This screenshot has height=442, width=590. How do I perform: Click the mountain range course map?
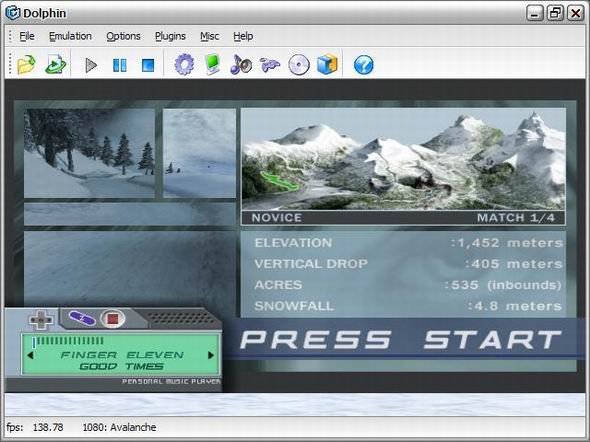point(403,159)
